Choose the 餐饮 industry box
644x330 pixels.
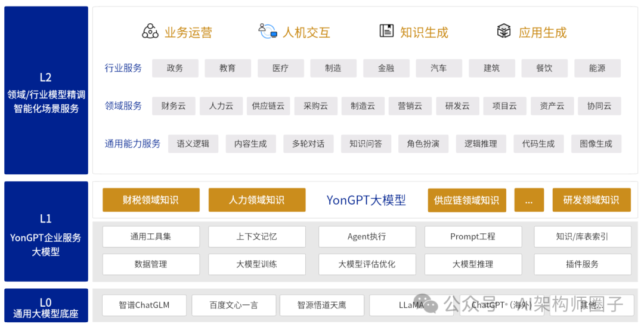tap(544, 68)
